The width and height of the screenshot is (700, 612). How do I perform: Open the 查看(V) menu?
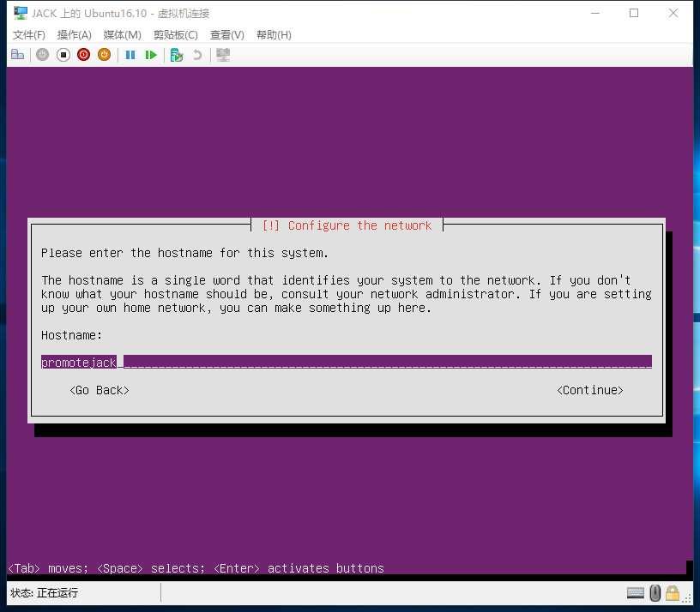226,35
